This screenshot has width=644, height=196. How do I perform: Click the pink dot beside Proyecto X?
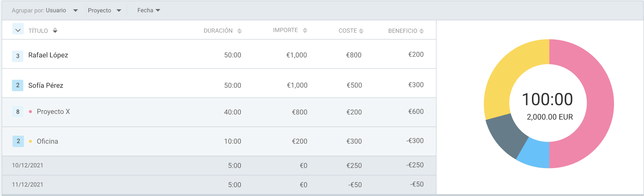point(30,112)
